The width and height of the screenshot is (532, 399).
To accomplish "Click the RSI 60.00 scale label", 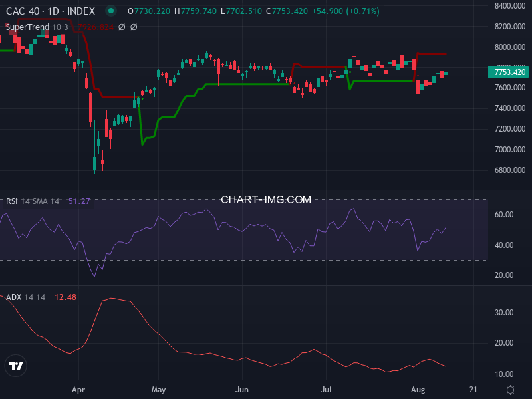I will (504, 214).
